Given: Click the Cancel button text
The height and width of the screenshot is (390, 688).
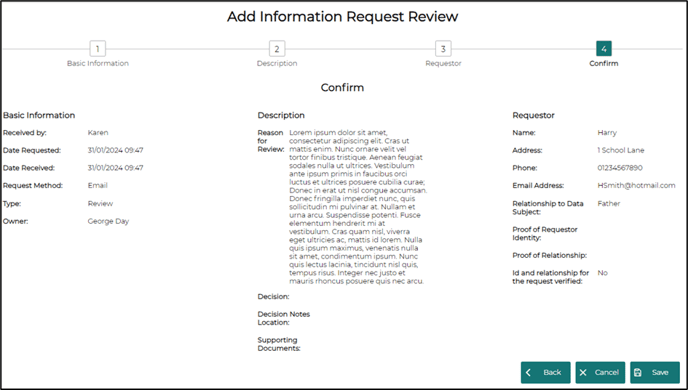Looking at the screenshot, I should click(x=606, y=372).
